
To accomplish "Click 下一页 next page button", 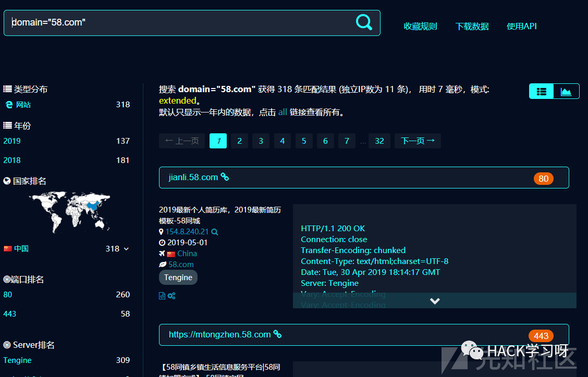I will (x=418, y=141).
